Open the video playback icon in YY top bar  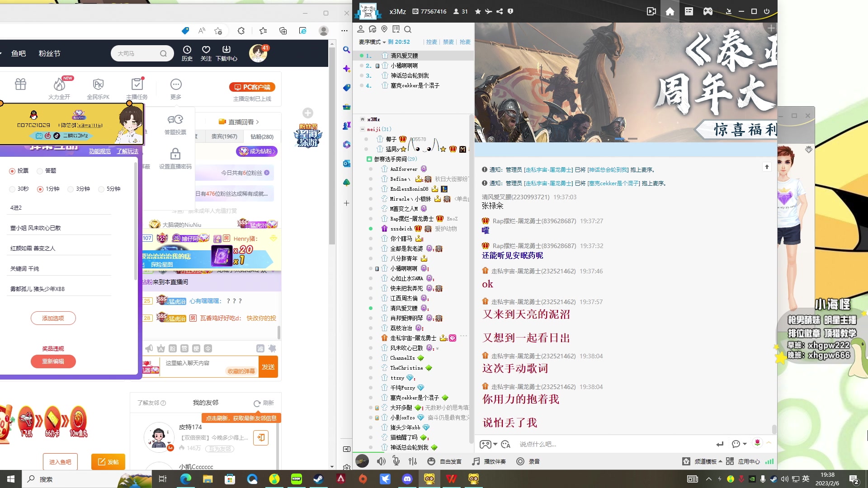click(x=651, y=12)
